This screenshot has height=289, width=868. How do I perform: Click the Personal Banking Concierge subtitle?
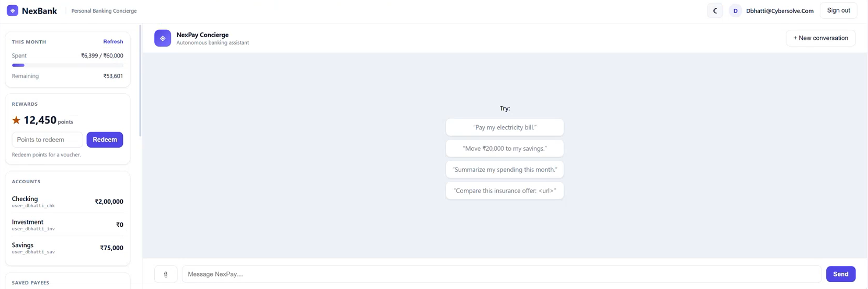[x=104, y=10]
